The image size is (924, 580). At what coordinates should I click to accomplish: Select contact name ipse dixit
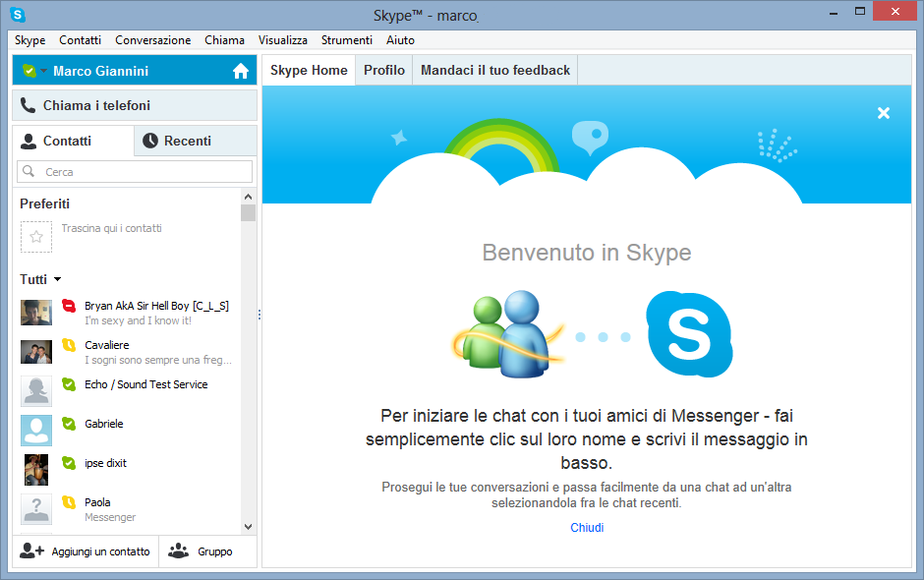105,463
